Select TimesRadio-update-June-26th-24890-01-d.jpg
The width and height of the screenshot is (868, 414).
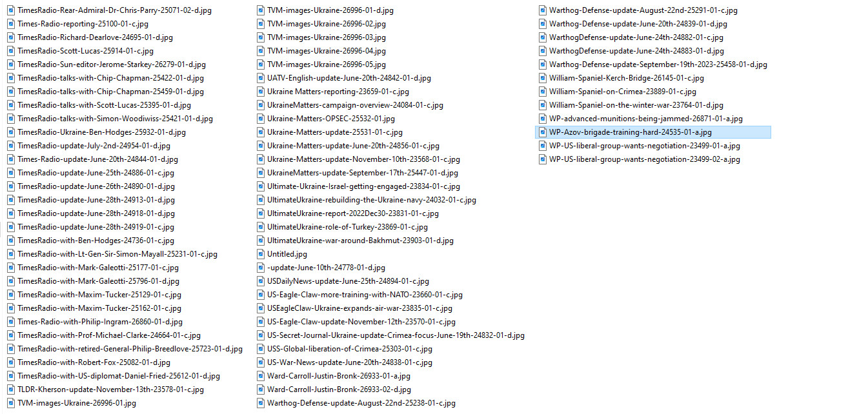(96, 186)
